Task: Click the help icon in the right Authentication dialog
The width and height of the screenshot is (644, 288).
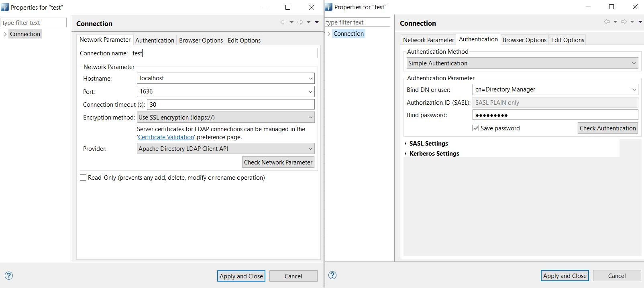Action: pyautogui.click(x=332, y=275)
